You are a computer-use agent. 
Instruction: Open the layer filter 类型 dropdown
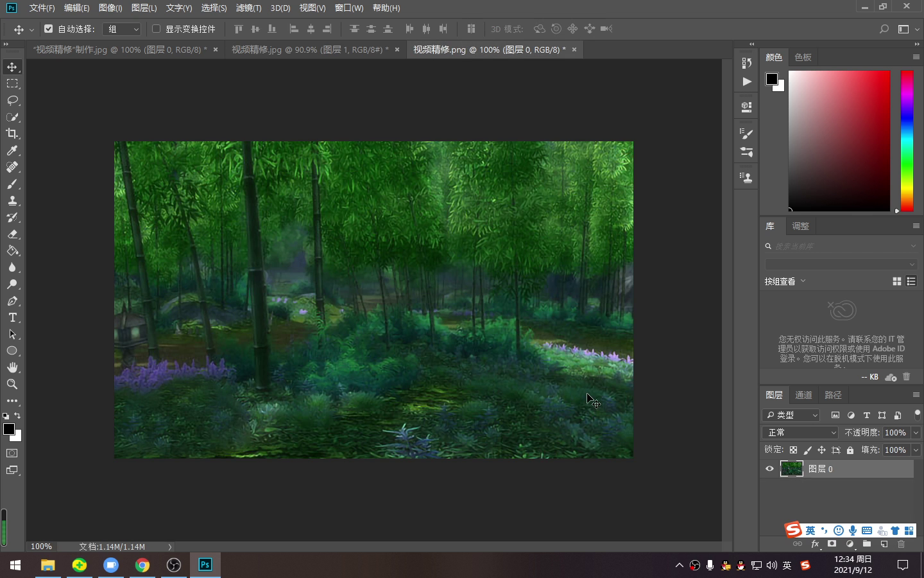(x=791, y=416)
